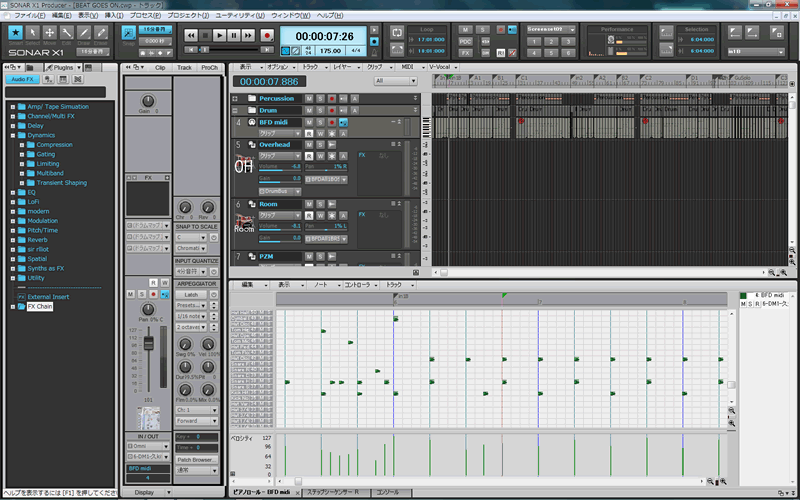Switch to the Track inspector tab

184,67
